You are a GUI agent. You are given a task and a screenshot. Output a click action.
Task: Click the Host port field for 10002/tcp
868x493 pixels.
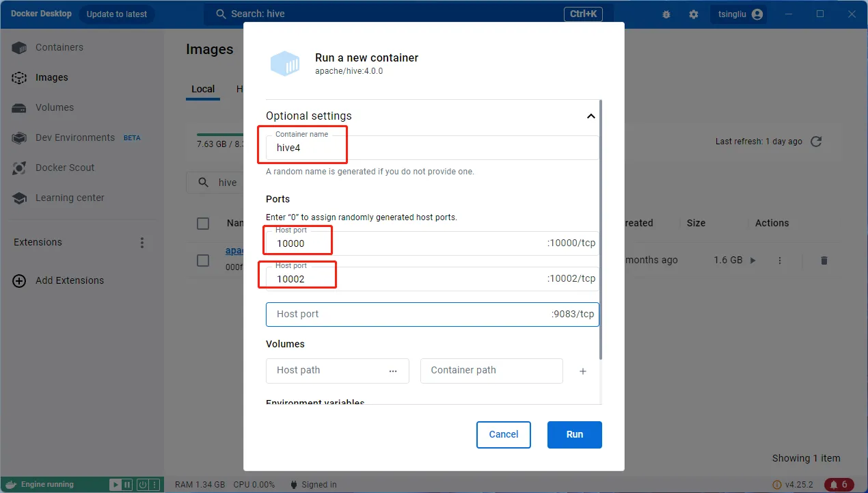click(432, 279)
